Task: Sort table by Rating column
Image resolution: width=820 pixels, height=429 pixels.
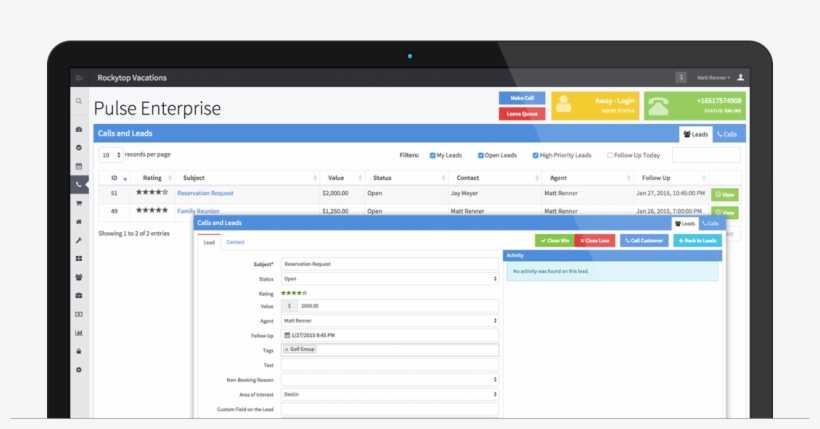Action: (x=152, y=178)
